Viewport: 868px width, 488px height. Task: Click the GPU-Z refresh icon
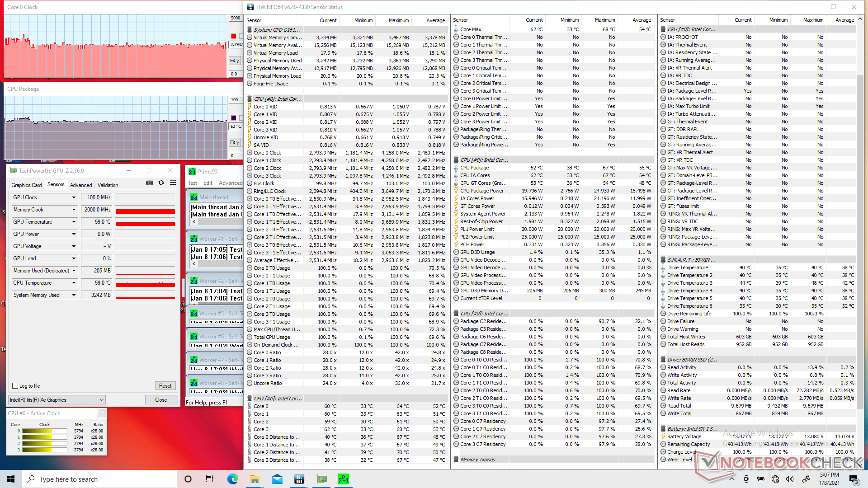coord(161,183)
